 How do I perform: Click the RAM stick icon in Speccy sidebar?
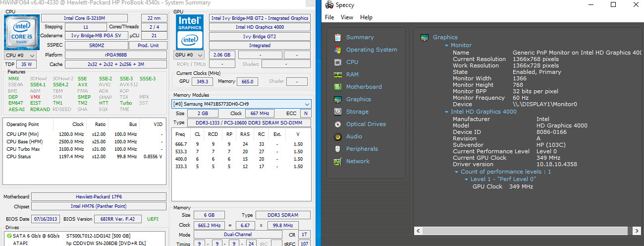click(x=338, y=74)
